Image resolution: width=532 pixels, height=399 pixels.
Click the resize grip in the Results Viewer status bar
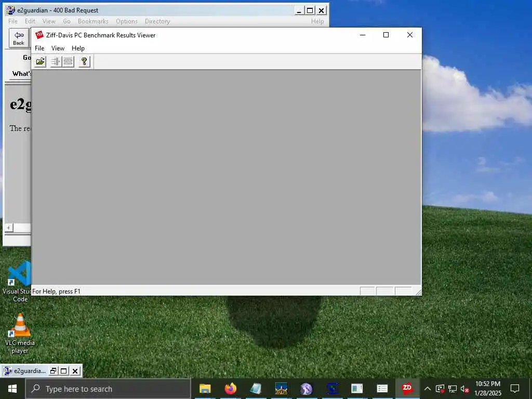click(418, 292)
